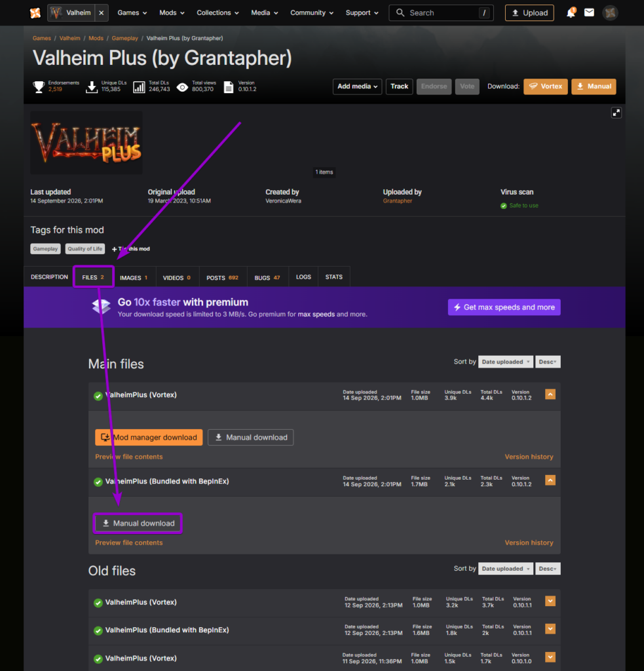
Task: Click Mod manager download button
Action: (x=149, y=437)
